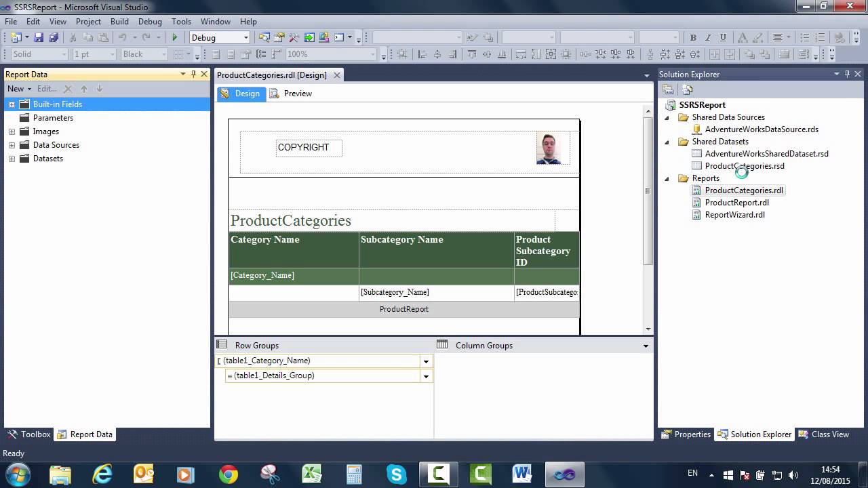
Task: Switch to the Preview tab
Action: click(291, 94)
